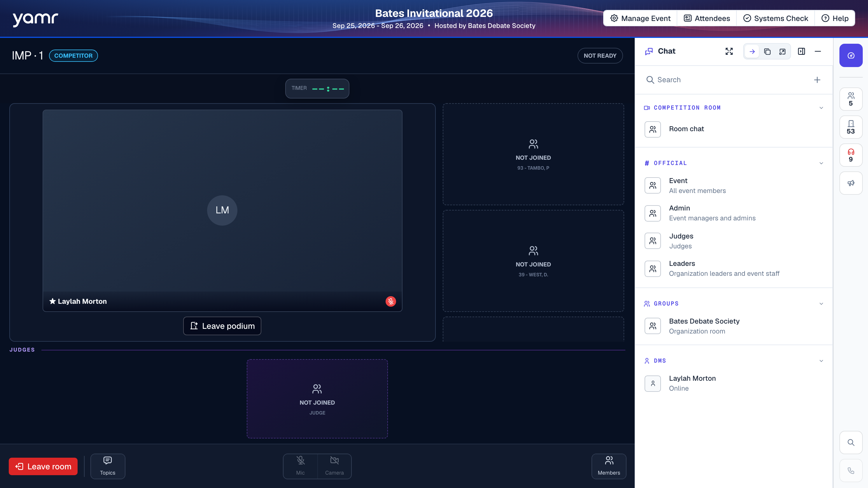Click Leave podium
Image resolution: width=868 pixels, height=488 pixels.
click(x=222, y=326)
